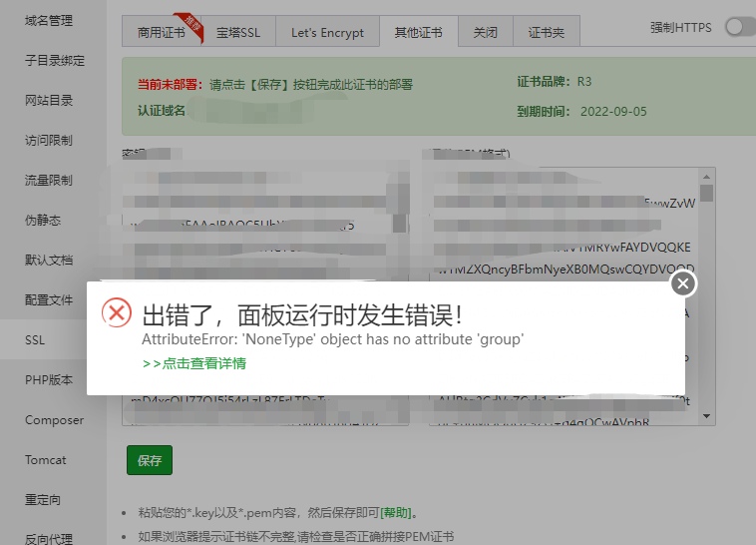Click the 到期时间 value 2022-09-05
Viewport: 756px width, 545px height.
[x=613, y=112]
